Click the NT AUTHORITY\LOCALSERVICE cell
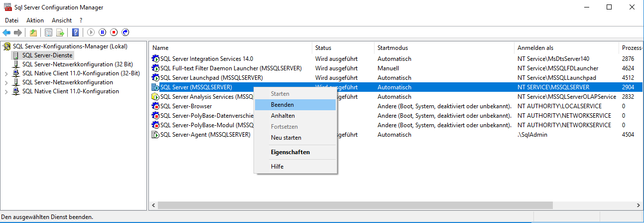Screen dimensions: 644x223 (x=559, y=106)
